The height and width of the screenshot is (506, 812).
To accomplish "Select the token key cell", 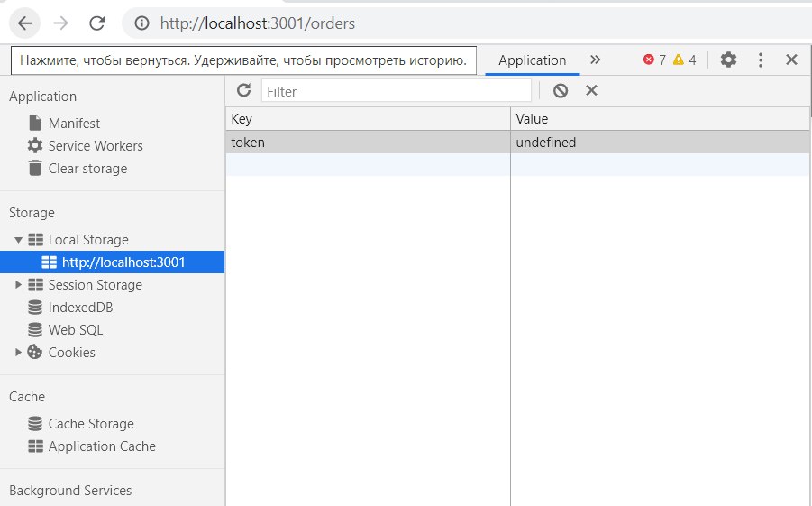I will pyautogui.click(x=368, y=142).
